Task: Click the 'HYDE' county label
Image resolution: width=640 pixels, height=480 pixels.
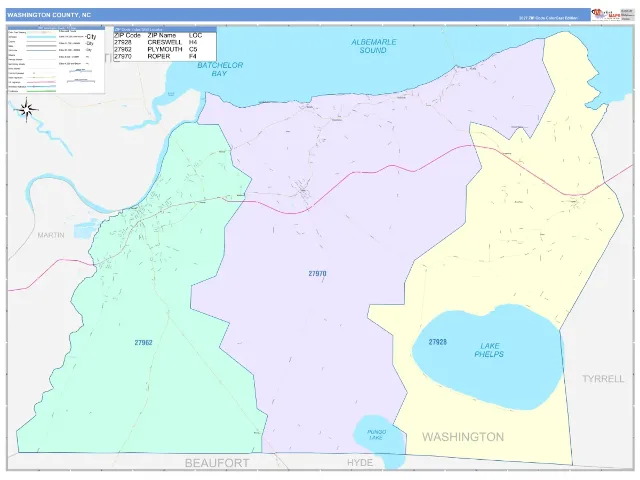Action: coord(360,462)
